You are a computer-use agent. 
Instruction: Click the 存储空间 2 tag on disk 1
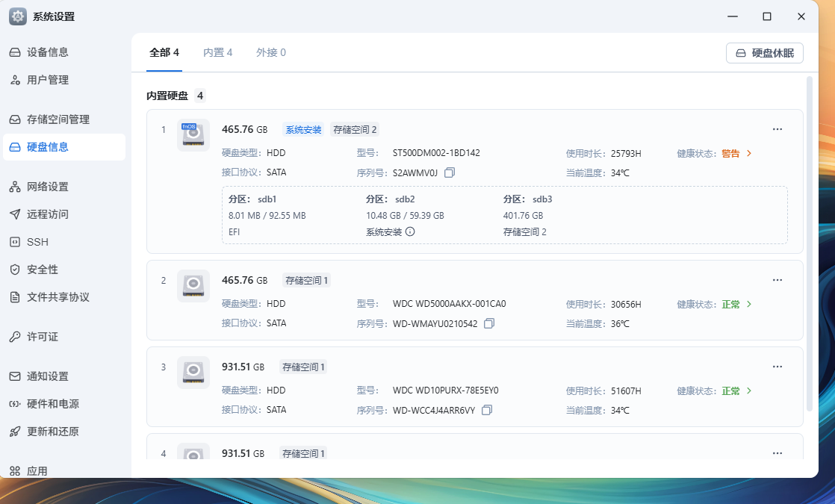(x=355, y=129)
